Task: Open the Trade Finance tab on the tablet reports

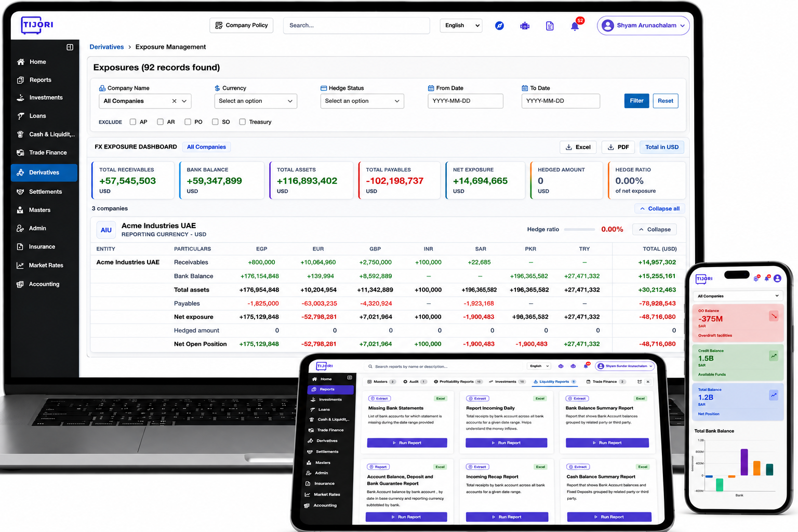Action: pos(606,382)
